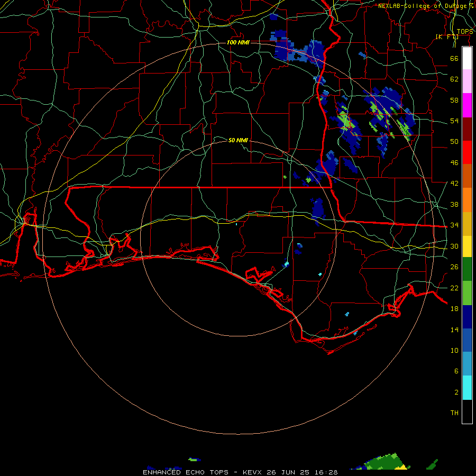476x476 pixels.
Task: Select the dark green legend swatch
Action: point(467,269)
